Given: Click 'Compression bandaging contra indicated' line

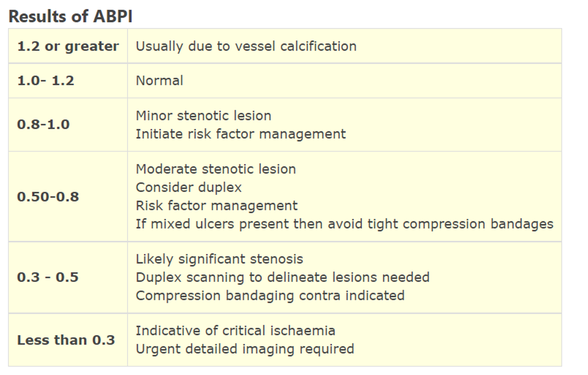Looking at the screenshot, I should click(270, 295).
